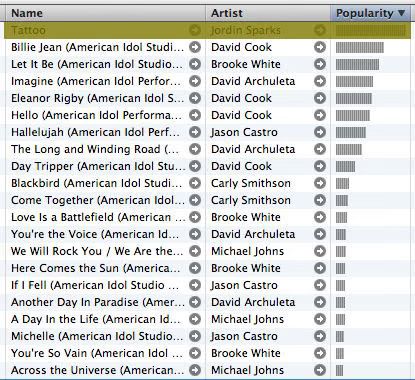
Task: Open the arrow link next to Tattoo
Action: [195, 30]
